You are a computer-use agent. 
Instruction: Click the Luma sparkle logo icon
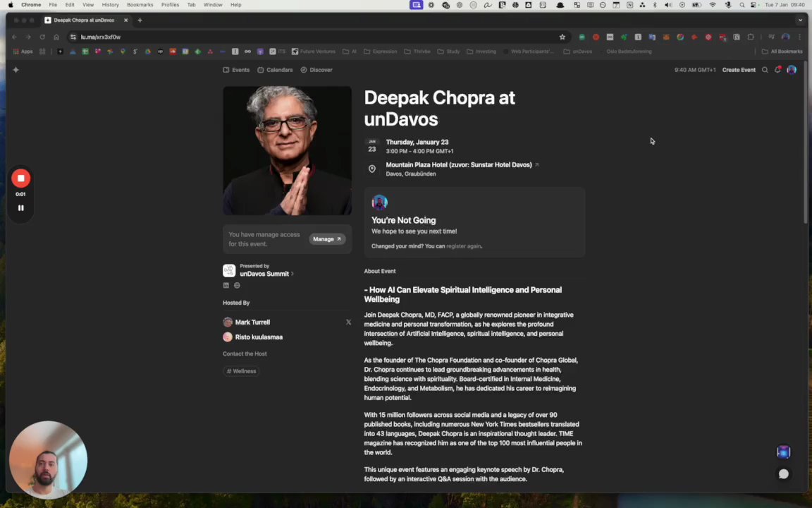tap(16, 70)
